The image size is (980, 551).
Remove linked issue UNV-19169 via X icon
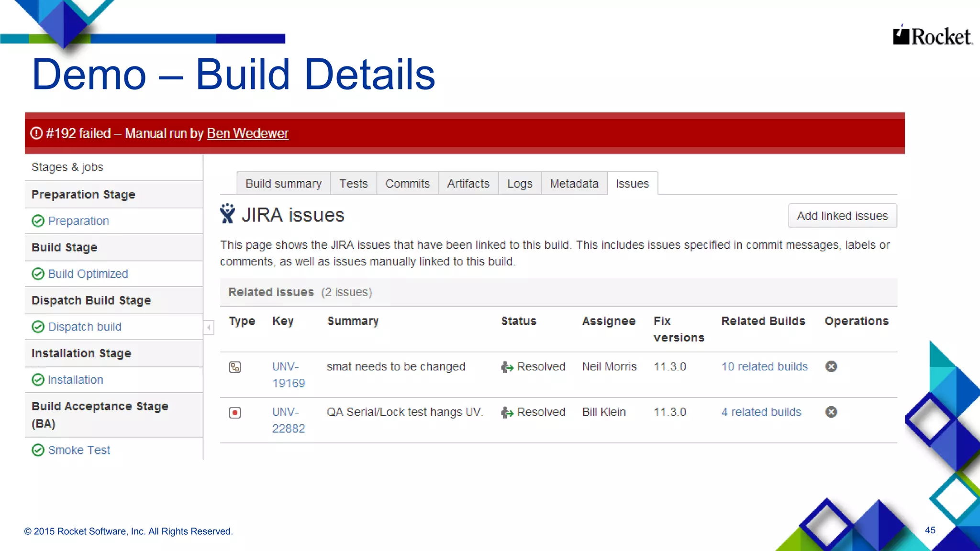831,366
